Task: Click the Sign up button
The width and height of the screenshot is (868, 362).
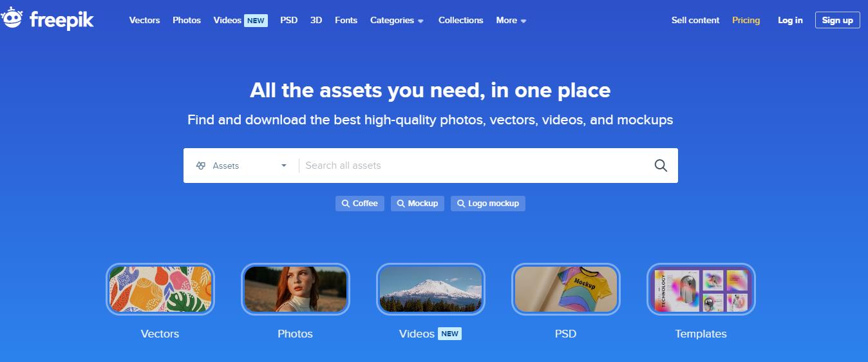Action: (x=837, y=20)
